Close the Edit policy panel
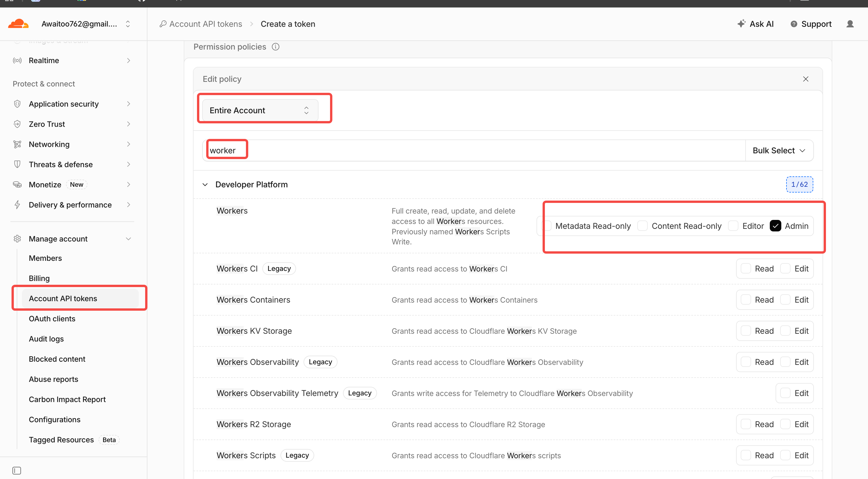Viewport: 868px width, 479px height. coord(805,79)
